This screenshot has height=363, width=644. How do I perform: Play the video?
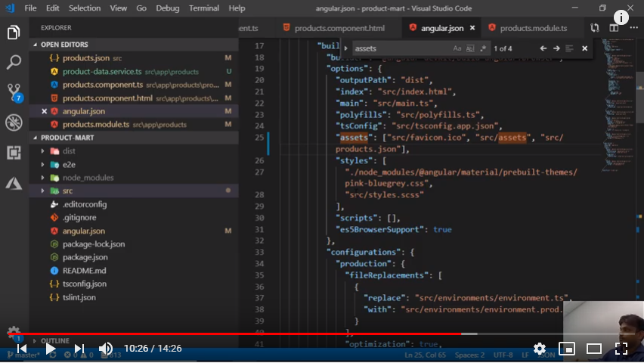(x=50, y=349)
